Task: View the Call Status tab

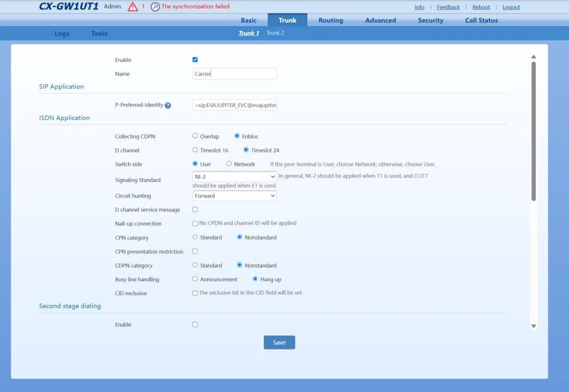Action: pos(482,20)
